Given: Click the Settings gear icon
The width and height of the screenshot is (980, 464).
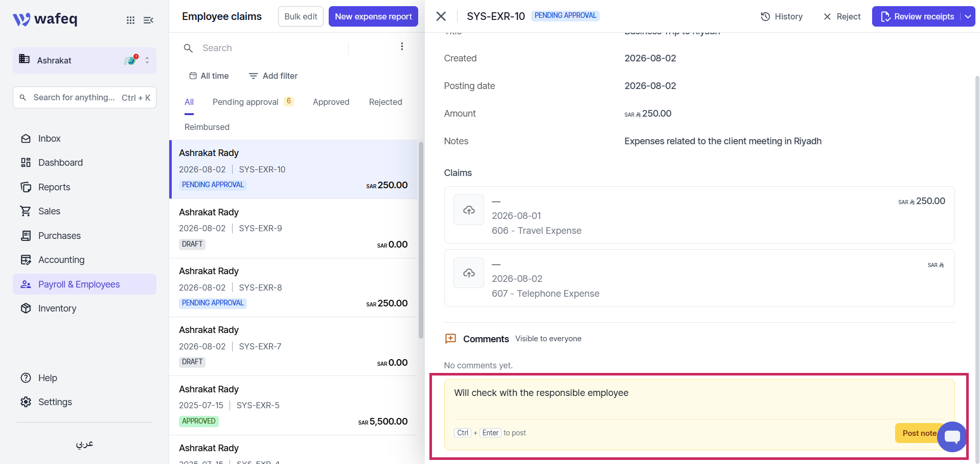Looking at the screenshot, I should (26, 402).
